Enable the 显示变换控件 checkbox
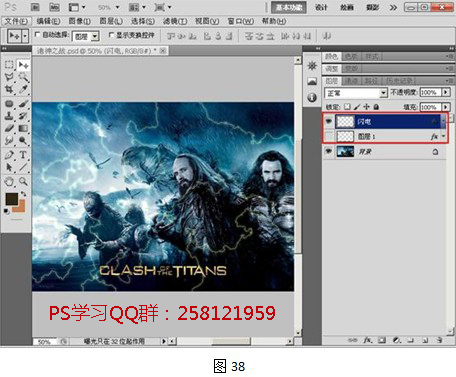The image size is (456, 377). 111,35
